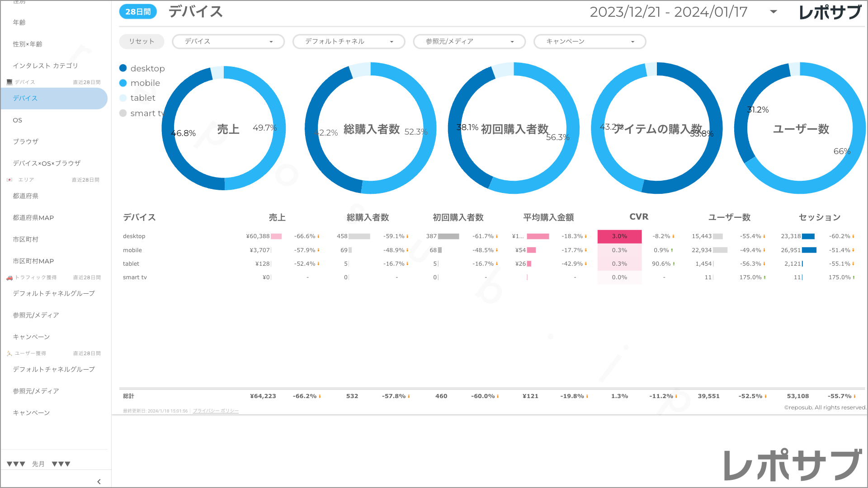Go to the OS sidebar page
The image size is (868, 488).
coord(18,120)
